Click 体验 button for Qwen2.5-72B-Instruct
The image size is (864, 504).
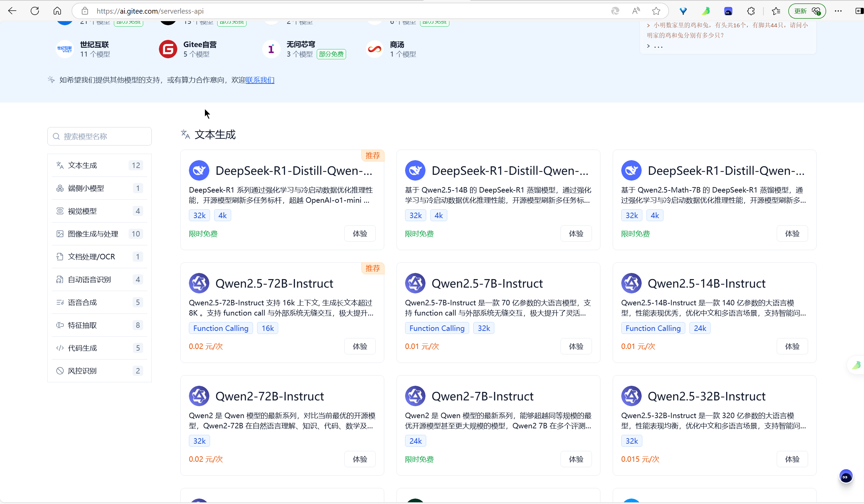(360, 346)
